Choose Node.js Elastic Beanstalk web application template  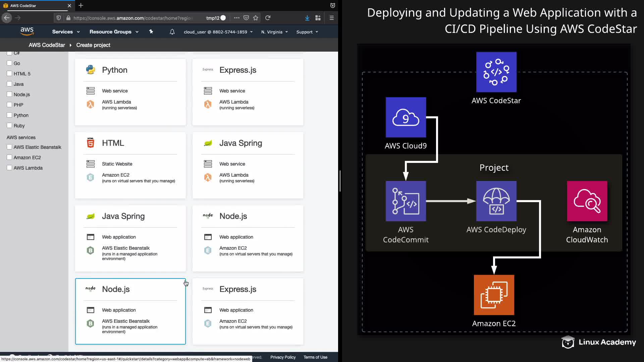pos(130,311)
